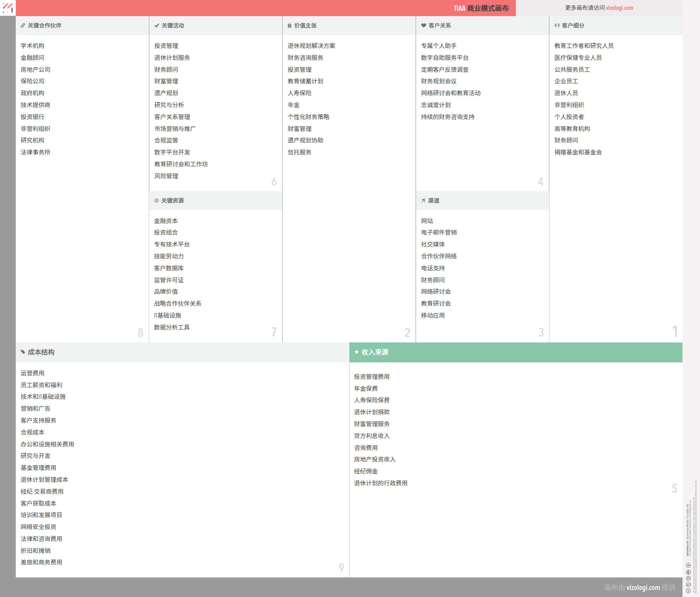Click 投资管理费用 under revenue streams
700x597 pixels.
coord(371,377)
